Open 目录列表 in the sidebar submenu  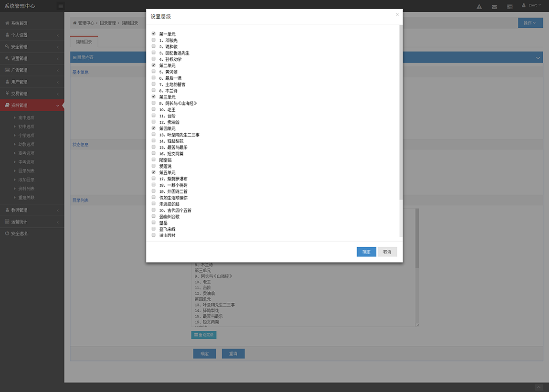(x=26, y=171)
